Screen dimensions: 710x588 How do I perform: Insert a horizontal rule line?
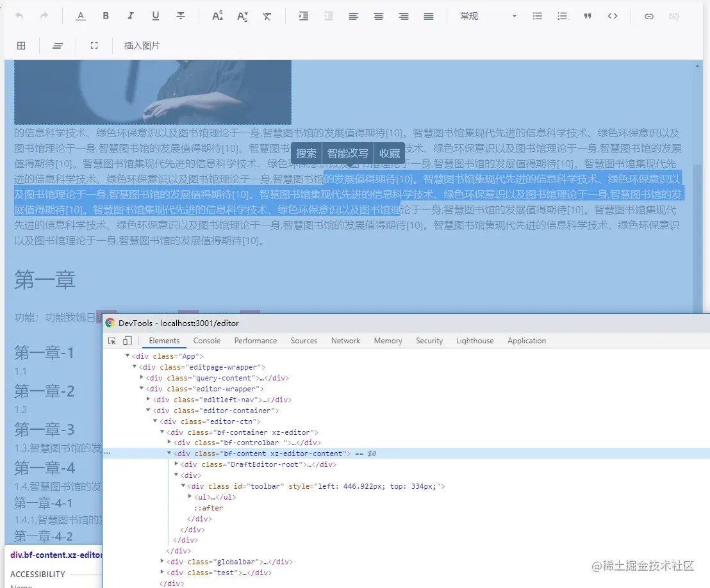click(58, 45)
